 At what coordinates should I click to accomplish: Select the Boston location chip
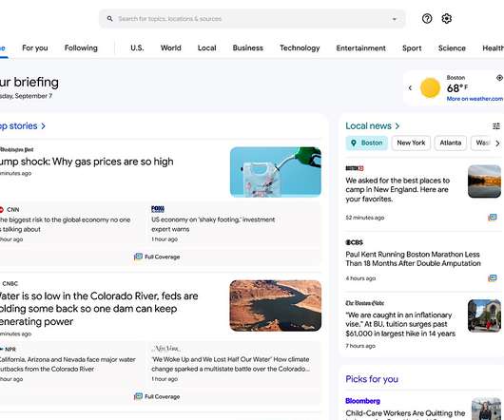point(367,143)
